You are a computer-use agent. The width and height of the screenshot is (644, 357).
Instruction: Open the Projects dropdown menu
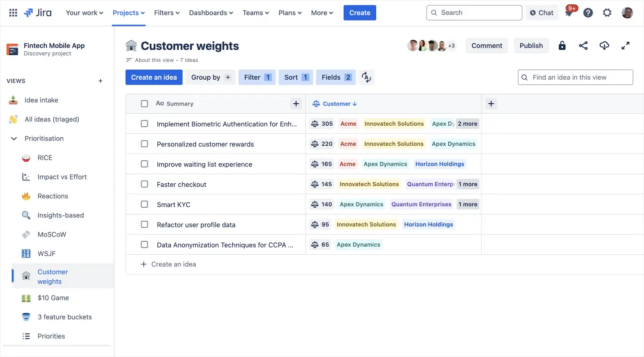[x=129, y=13]
